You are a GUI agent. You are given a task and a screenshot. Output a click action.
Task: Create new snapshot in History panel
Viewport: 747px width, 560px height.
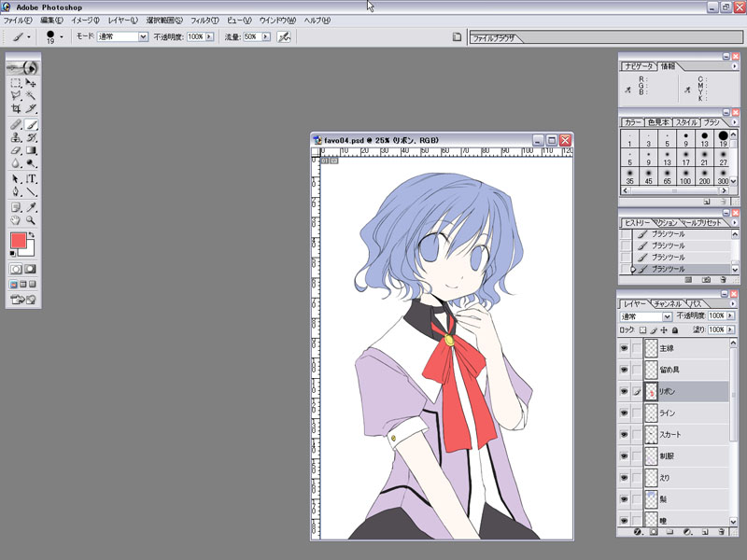point(707,280)
